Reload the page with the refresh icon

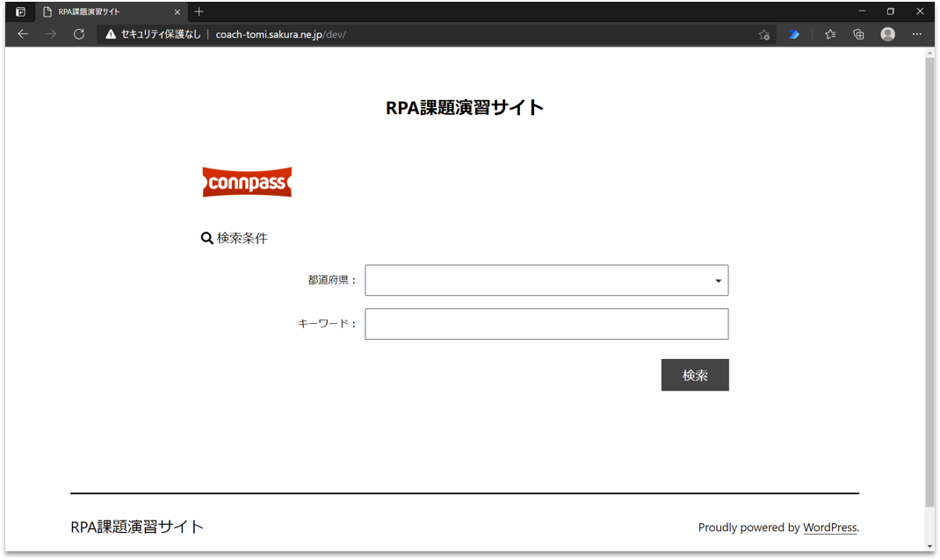(x=79, y=34)
